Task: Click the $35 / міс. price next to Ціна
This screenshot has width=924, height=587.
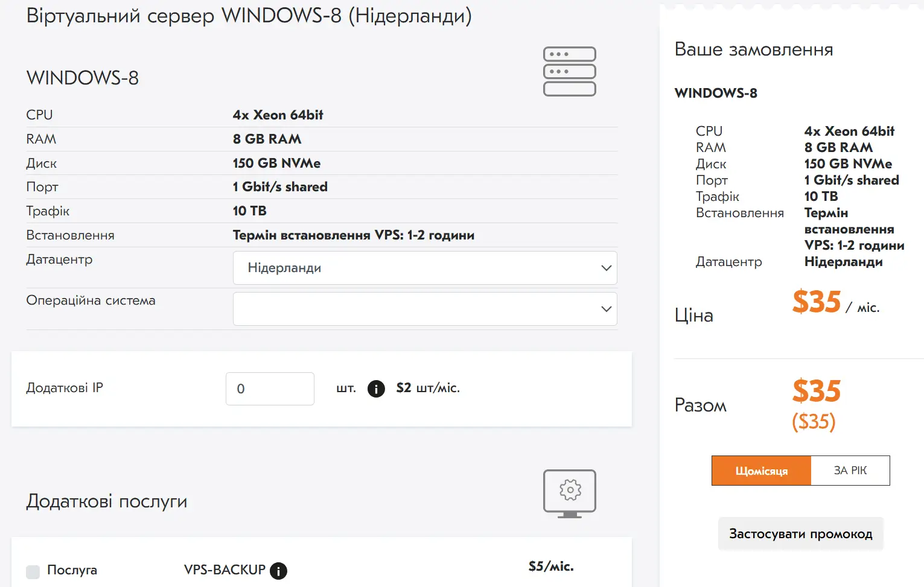Action: (835, 302)
